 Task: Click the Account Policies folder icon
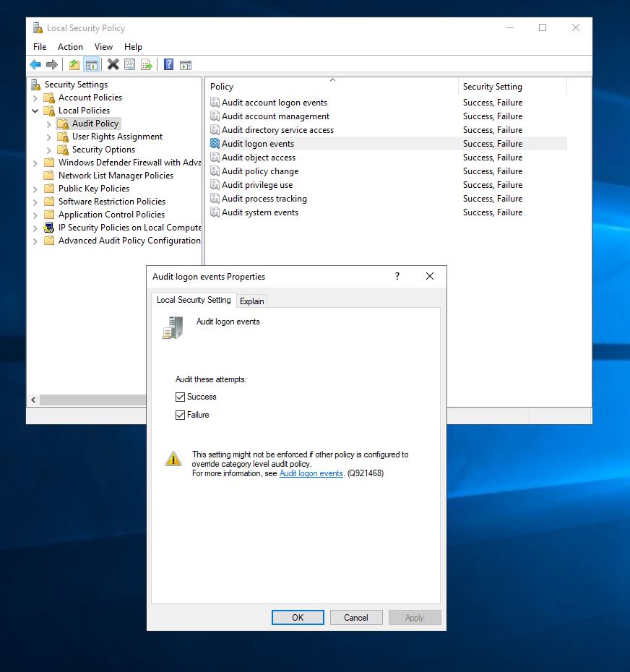point(49,98)
